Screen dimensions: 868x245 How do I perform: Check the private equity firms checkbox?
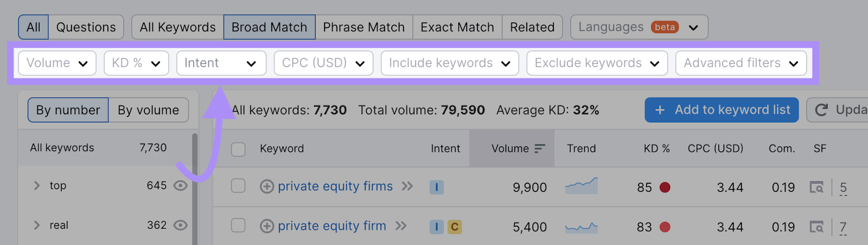[x=238, y=186]
